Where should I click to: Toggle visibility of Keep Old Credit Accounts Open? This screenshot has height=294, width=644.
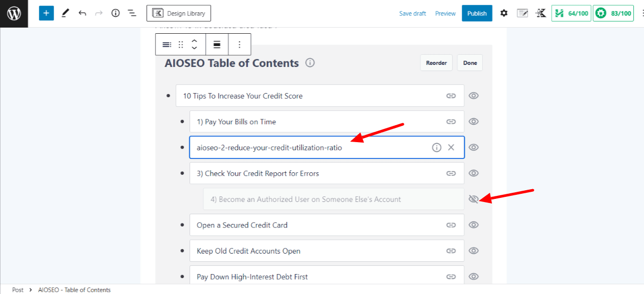(x=474, y=251)
